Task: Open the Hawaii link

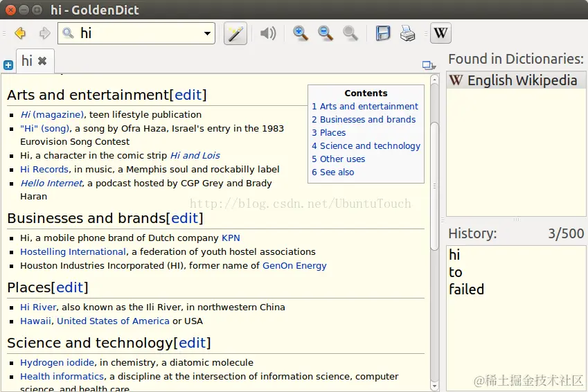Action: point(35,321)
